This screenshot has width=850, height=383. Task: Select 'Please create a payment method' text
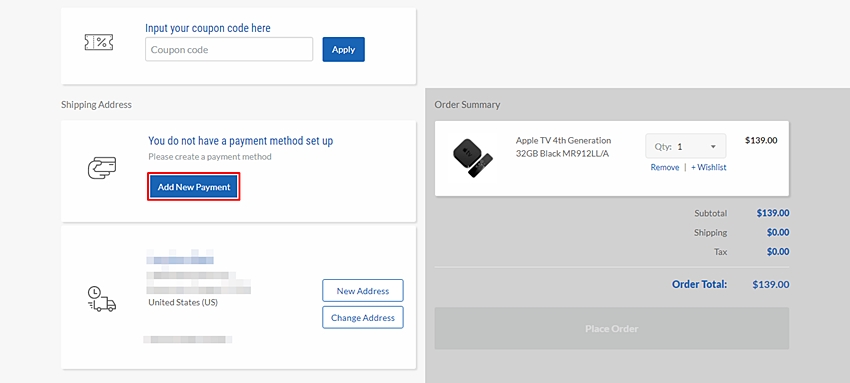pyautogui.click(x=210, y=157)
